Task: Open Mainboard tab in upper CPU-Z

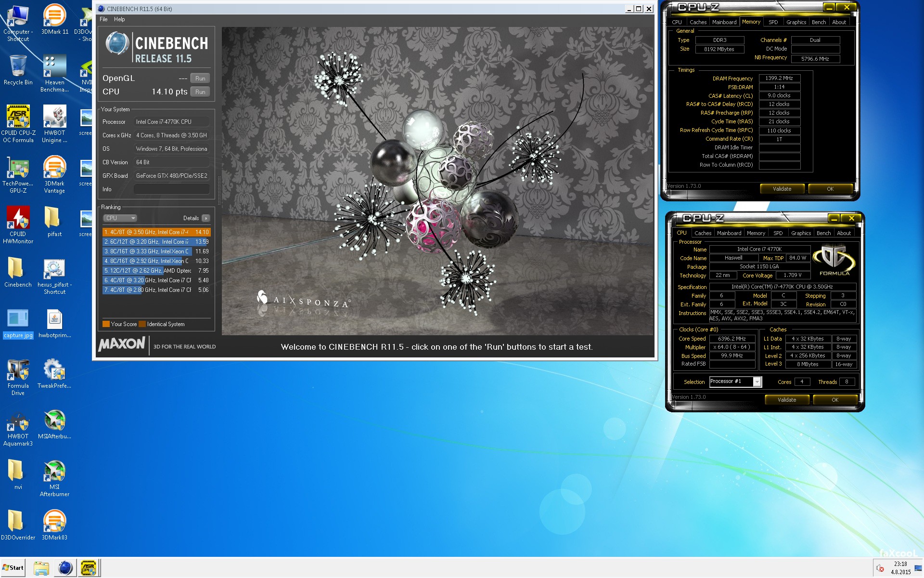Action: pyautogui.click(x=724, y=22)
